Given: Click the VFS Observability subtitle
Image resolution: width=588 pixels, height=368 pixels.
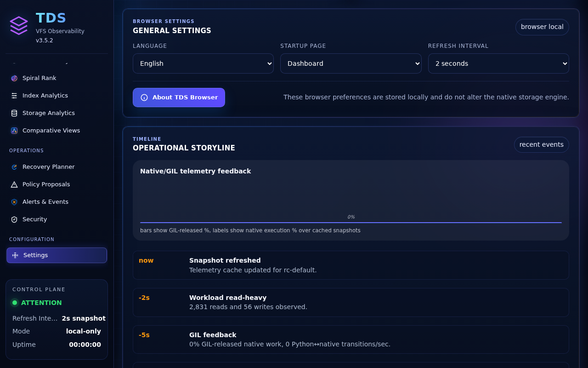Looking at the screenshot, I should pos(60,31).
